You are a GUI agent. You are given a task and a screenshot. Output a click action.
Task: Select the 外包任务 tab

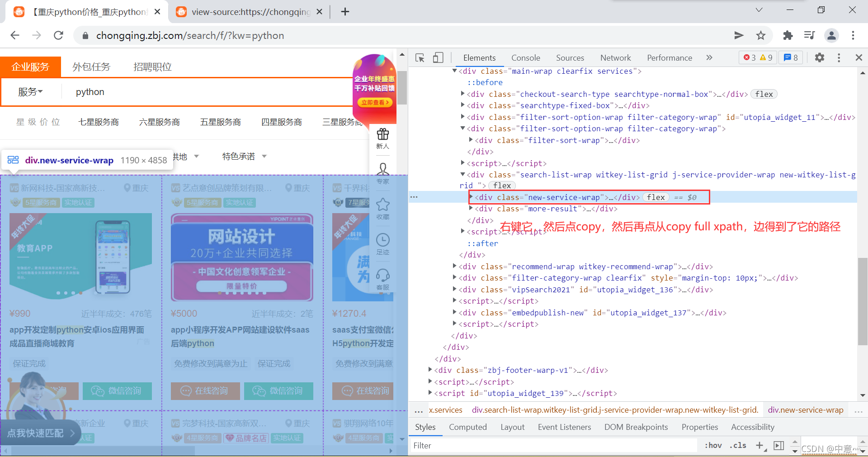point(91,67)
